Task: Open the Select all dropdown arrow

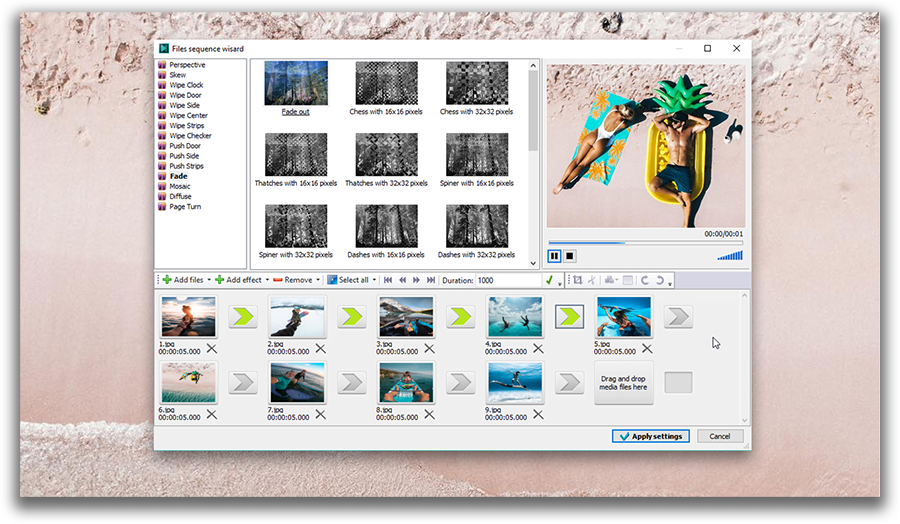Action: [x=374, y=280]
